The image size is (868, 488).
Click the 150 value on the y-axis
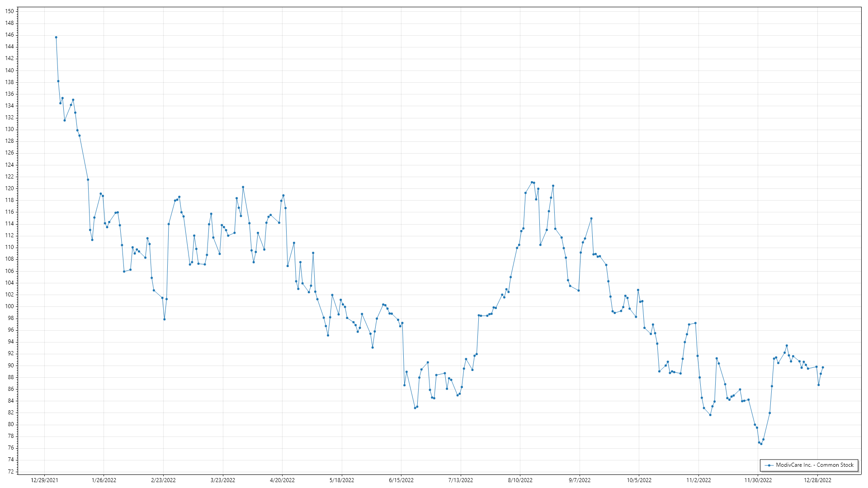9,11
